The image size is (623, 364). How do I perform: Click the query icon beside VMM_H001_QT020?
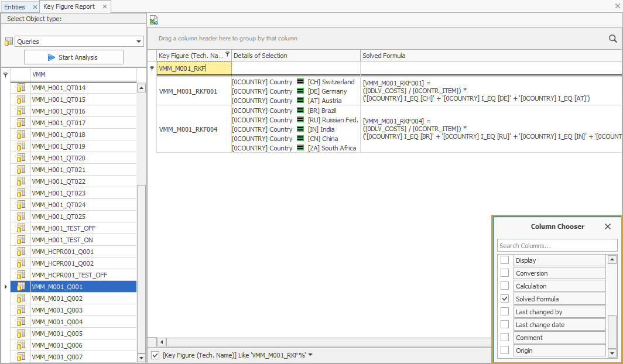tap(21, 158)
